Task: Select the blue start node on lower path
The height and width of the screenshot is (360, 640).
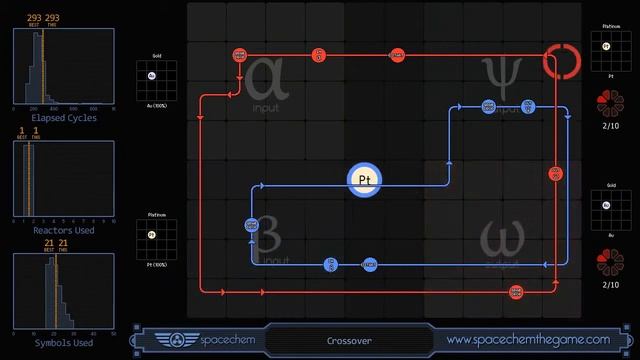Action: [369, 264]
